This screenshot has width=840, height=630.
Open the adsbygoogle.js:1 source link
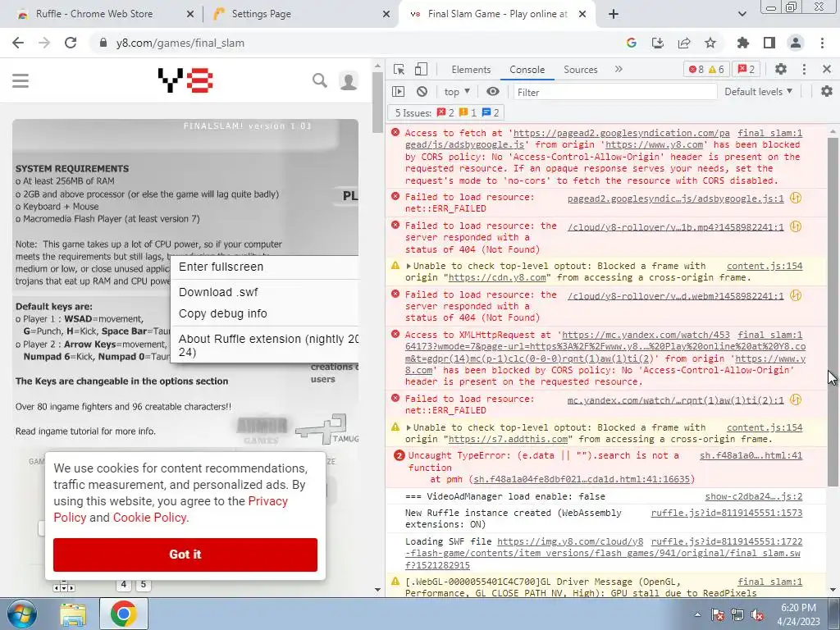coord(676,199)
